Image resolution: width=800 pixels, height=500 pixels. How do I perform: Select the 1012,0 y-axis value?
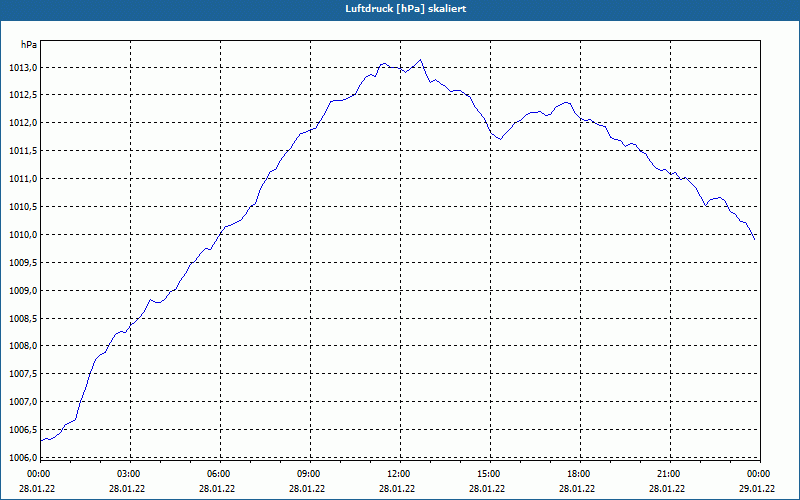(x=23, y=123)
